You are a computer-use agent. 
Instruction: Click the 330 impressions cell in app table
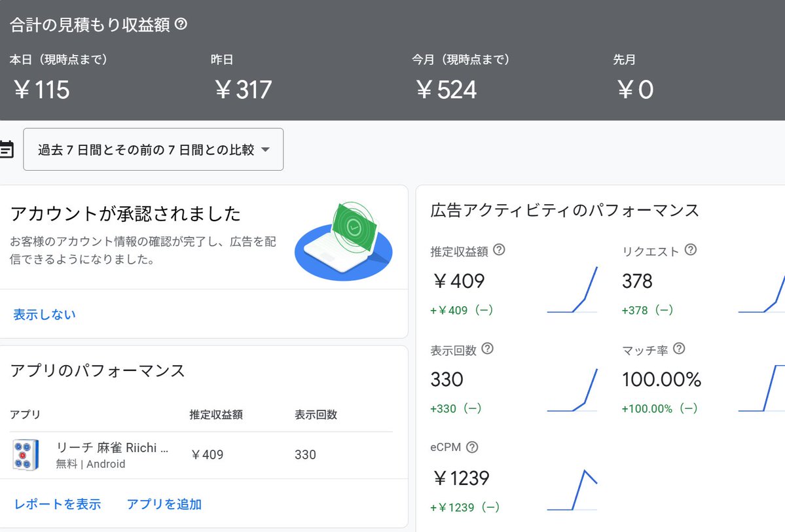[x=305, y=454]
